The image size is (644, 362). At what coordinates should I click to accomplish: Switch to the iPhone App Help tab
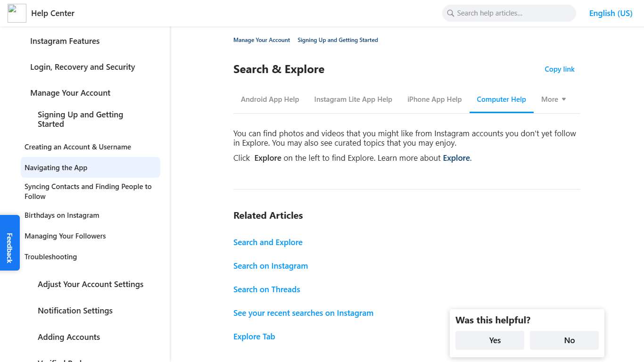[x=434, y=99]
